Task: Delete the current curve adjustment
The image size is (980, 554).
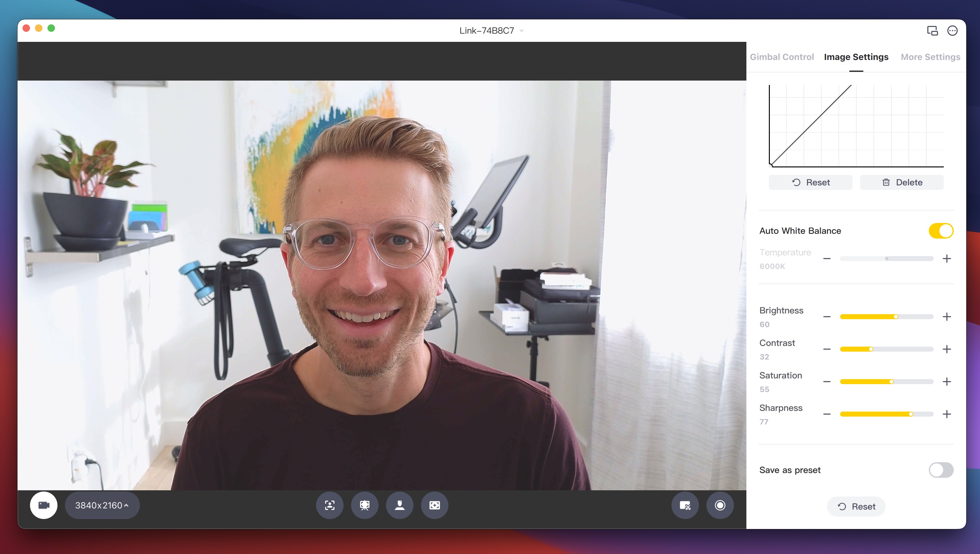Action: 901,182
